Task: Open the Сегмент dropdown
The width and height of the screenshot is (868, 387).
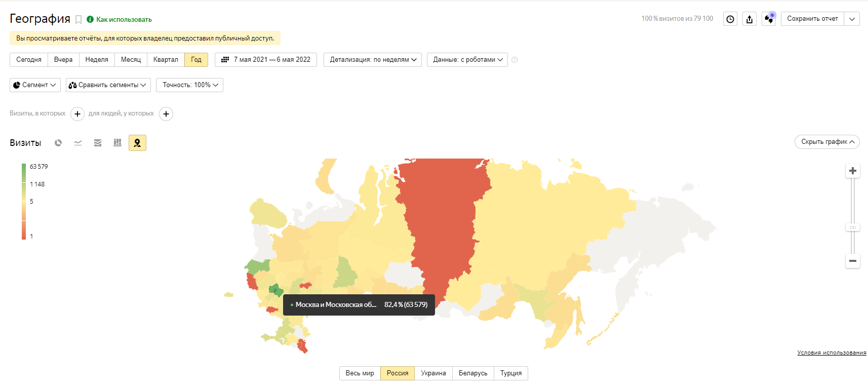Action: [x=35, y=85]
